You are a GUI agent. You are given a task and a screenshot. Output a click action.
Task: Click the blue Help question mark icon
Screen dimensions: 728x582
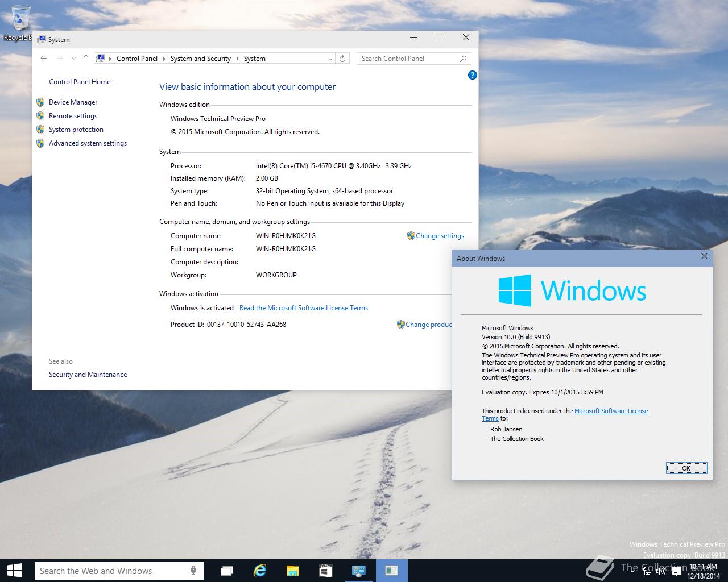coord(472,75)
